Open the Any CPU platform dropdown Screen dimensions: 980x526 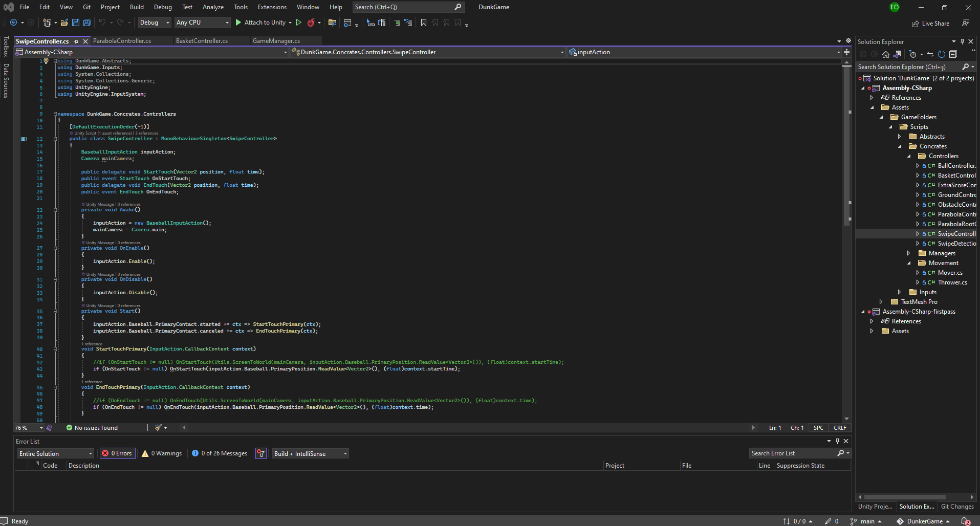pos(227,23)
